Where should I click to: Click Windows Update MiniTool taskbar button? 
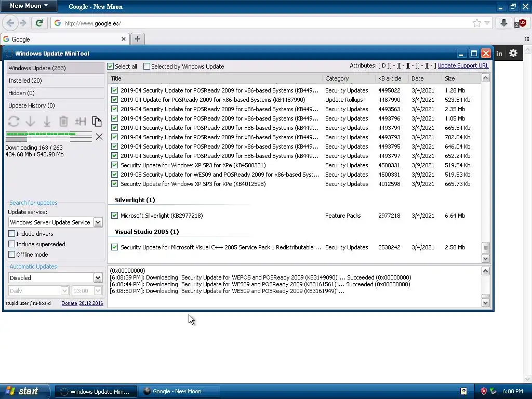(96, 391)
